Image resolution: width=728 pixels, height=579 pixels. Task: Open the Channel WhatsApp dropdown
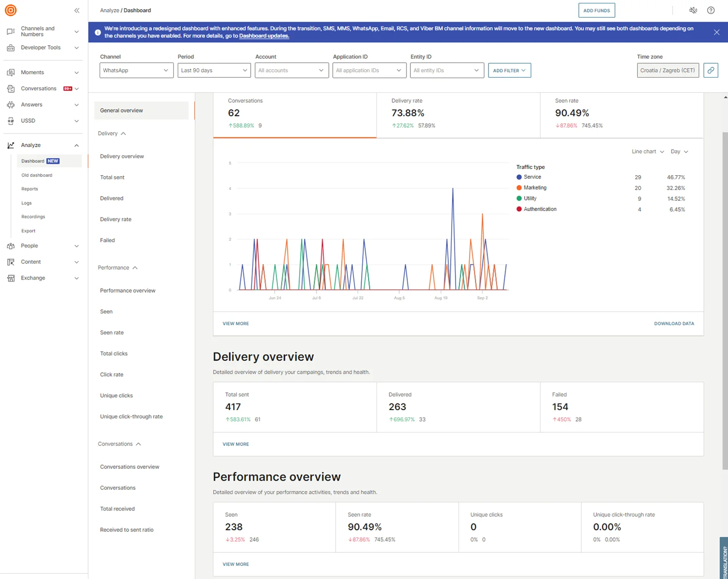click(x=136, y=70)
